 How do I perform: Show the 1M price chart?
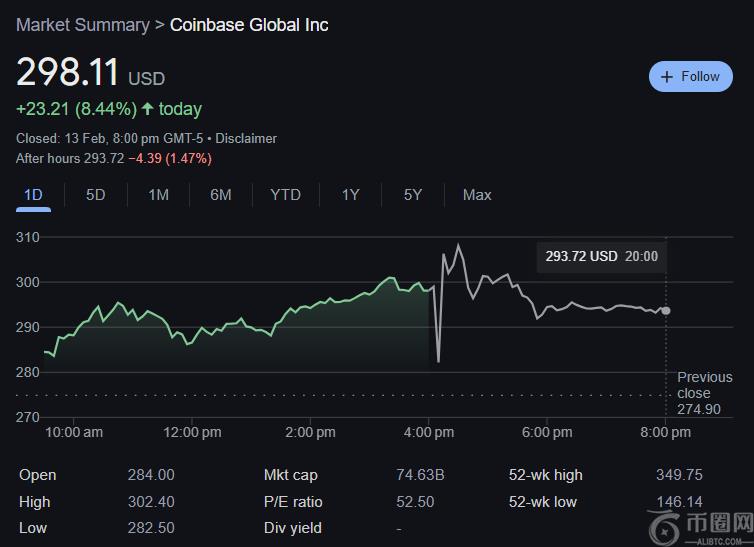(x=158, y=195)
